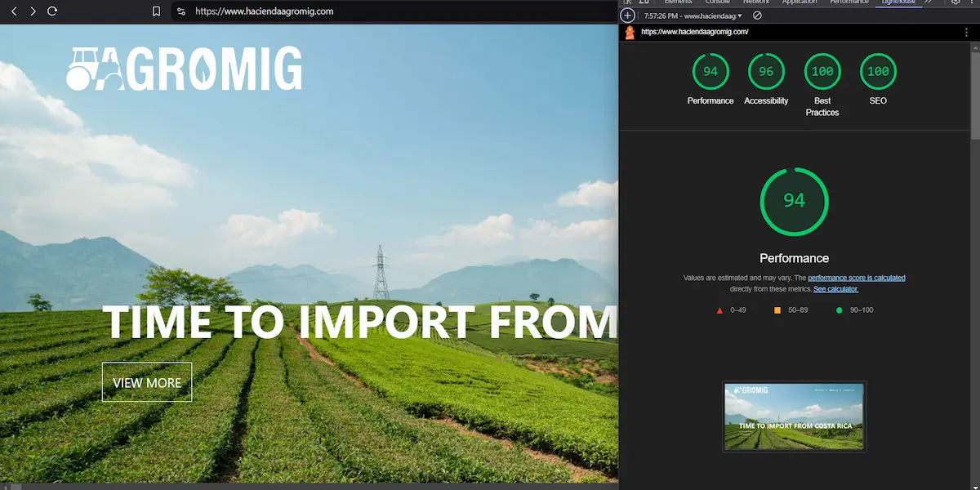Open the final page screenshot thumbnail
The image size is (980, 490).
794,416
